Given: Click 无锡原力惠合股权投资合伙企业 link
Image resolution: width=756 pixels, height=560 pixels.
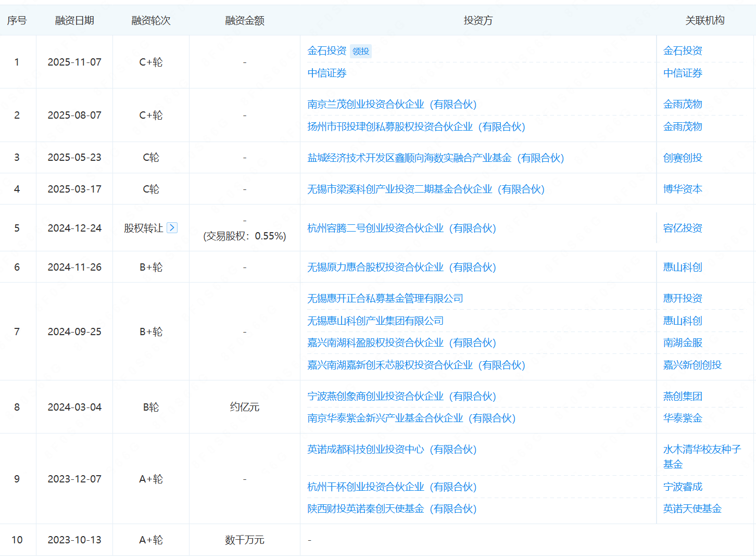Looking at the screenshot, I should pyautogui.click(x=401, y=267).
